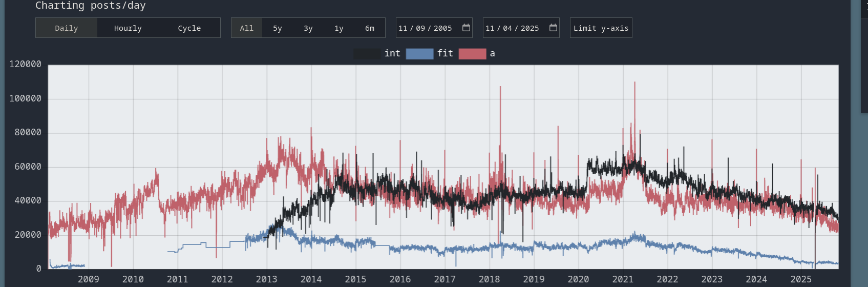Click the int legend label

tap(392, 53)
